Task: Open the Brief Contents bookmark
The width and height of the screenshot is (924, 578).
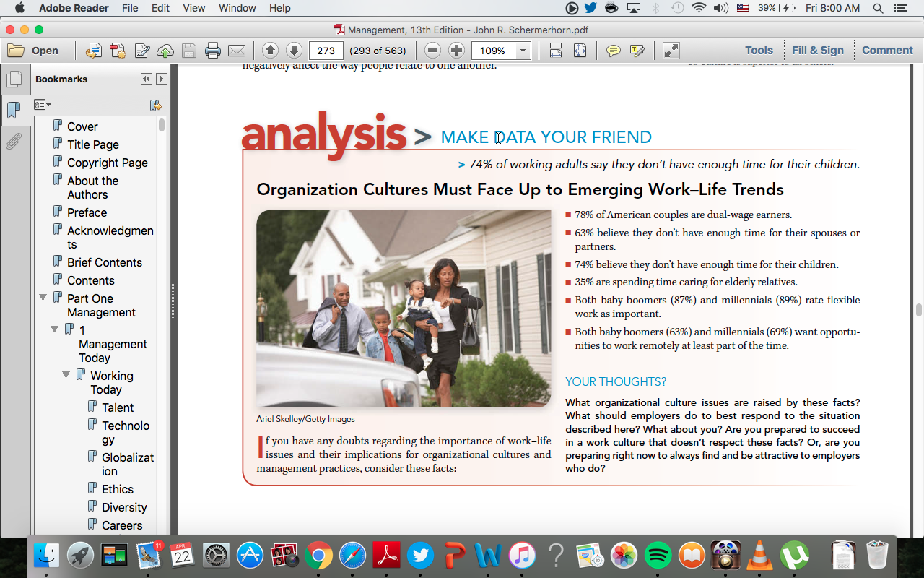Action: (x=105, y=262)
